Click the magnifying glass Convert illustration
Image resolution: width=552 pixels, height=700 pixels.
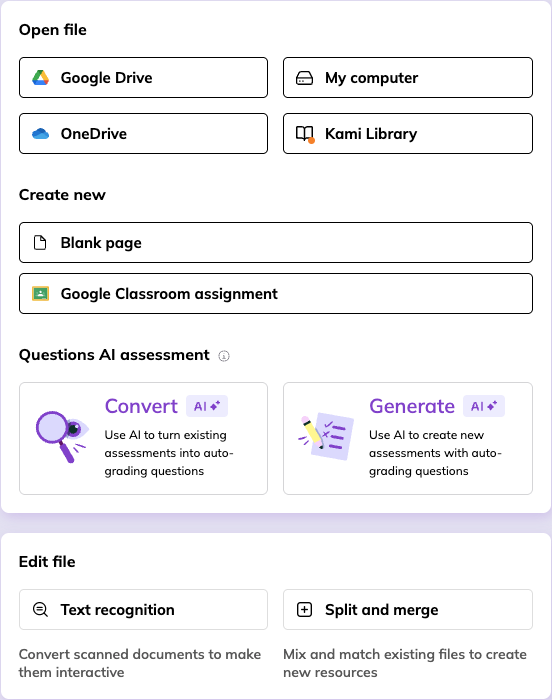pos(62,437)
